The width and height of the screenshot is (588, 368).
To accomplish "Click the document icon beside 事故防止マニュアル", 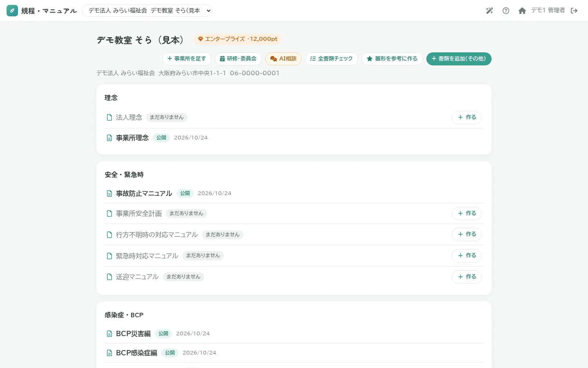I will [x=109, y=193].
